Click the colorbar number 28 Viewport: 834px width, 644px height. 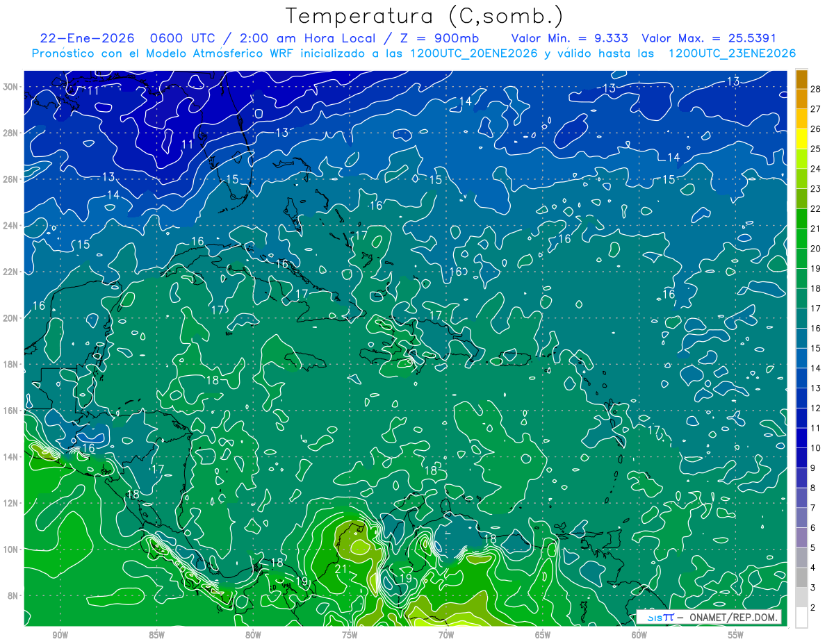pyautogui.click(x=816, y=88)
